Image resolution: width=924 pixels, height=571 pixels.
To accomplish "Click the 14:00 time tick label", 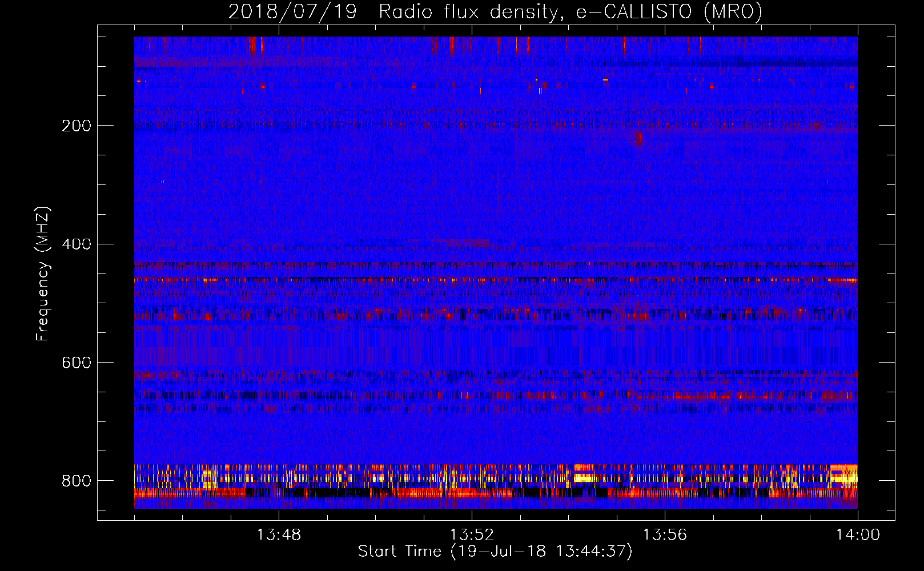I will pos(858,535).
